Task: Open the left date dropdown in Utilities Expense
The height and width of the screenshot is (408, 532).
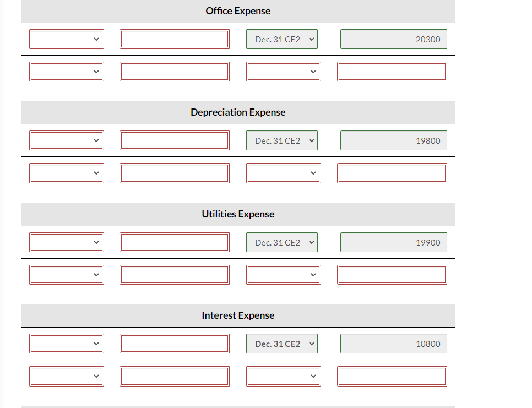Action: click(66, 242)
